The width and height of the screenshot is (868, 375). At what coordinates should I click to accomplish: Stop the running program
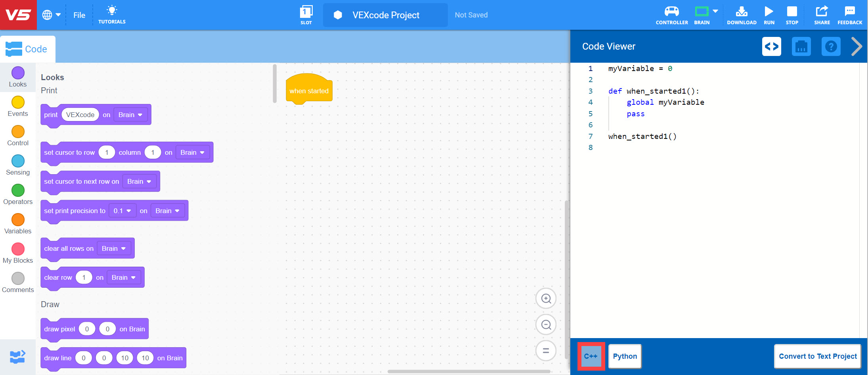(792, 15)
